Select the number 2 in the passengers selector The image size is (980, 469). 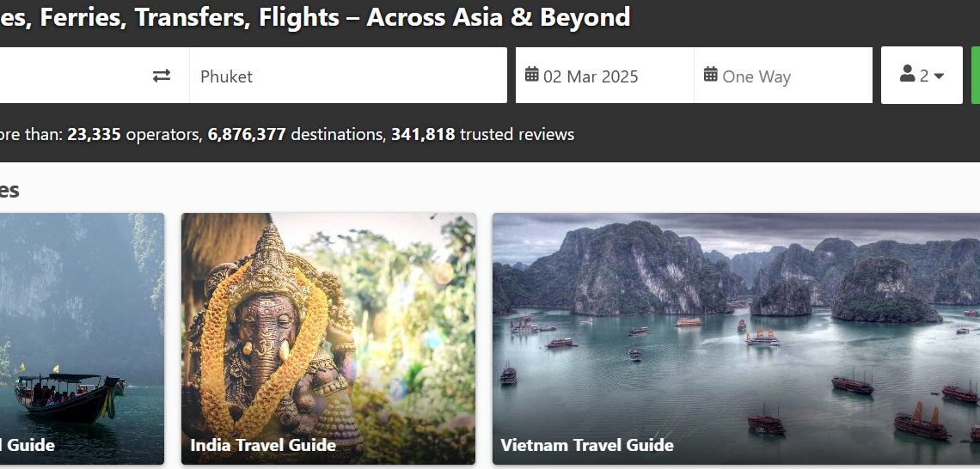924,76
